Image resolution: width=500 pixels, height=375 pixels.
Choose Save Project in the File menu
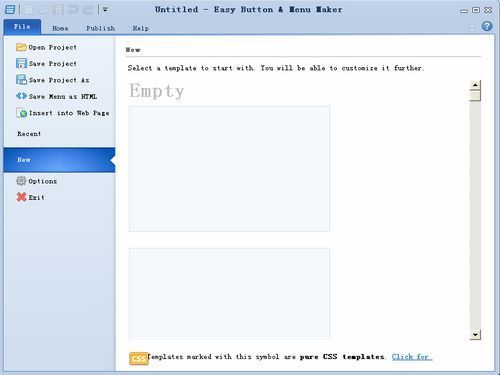(46, 63)
